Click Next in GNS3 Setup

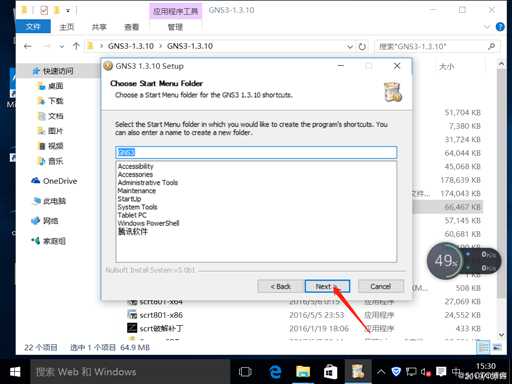[327, 286]
